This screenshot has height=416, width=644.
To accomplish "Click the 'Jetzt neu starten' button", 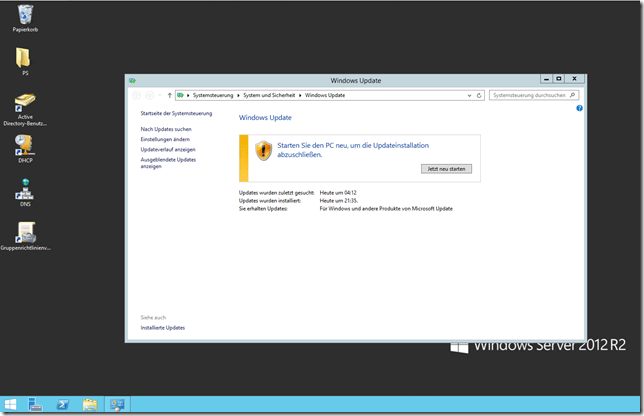I will pyautogui.click(x=446, y=169).
